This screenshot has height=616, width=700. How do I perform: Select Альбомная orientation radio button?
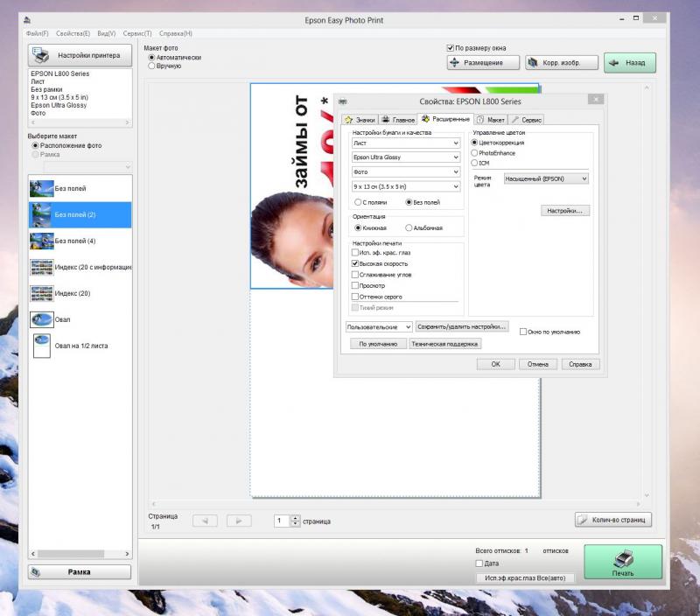[409, 227]
